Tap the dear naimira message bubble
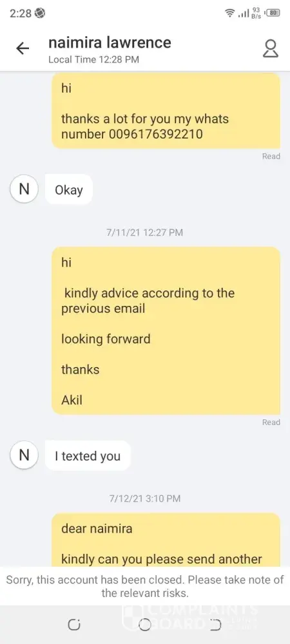290x644 pixels. 166,540
